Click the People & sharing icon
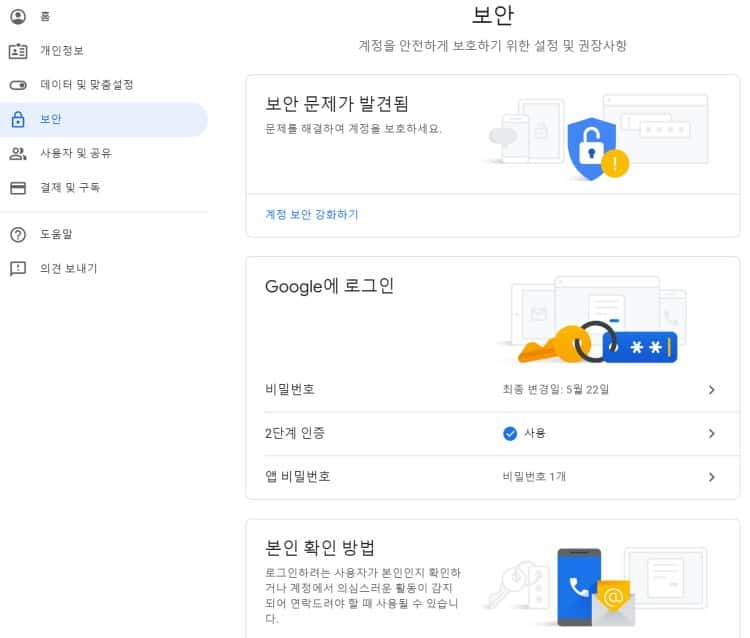This screenshot has width=750, height=638. tap(18, 154)
